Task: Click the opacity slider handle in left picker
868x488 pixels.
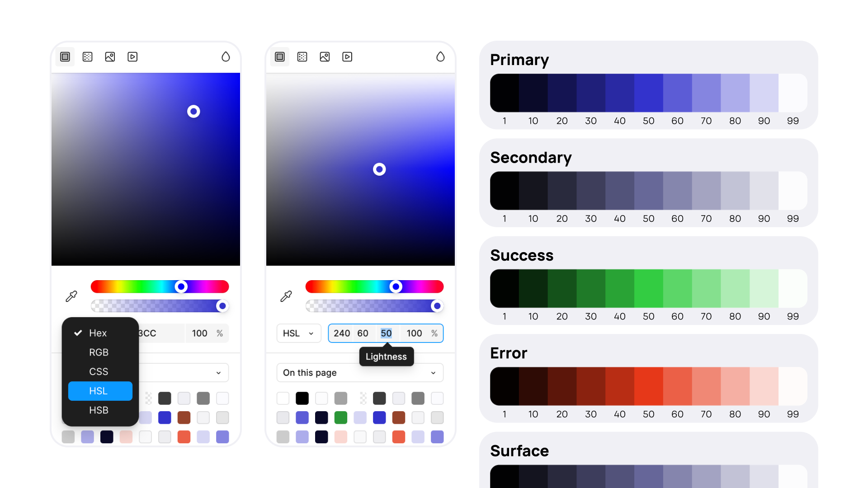Action: pyautogui.click(x=222, y=306)
